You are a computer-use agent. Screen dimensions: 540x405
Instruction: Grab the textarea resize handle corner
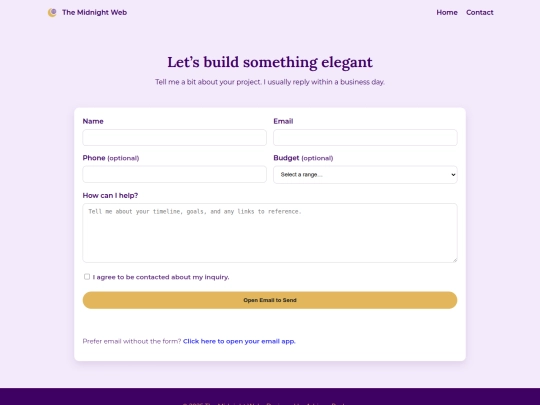coord(455,260)
